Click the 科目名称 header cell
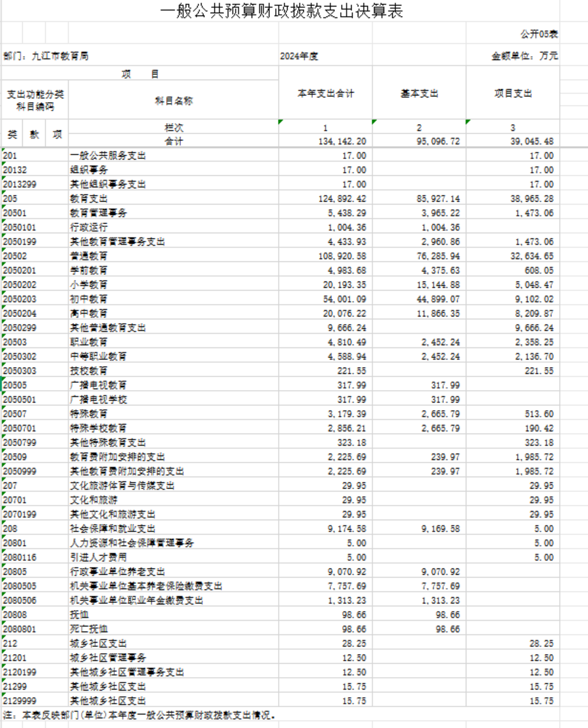Viewport: 588px width, 728px height. 173,101
